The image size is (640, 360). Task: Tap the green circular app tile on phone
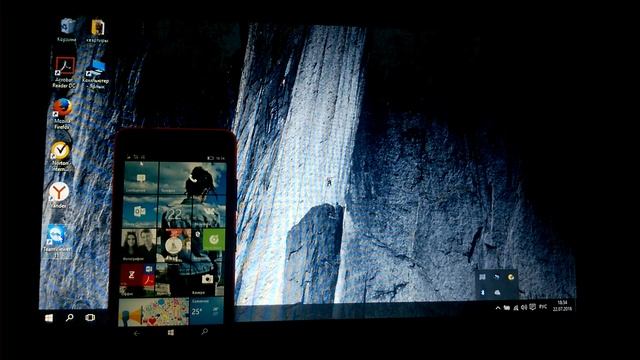(x=214, y=239)
